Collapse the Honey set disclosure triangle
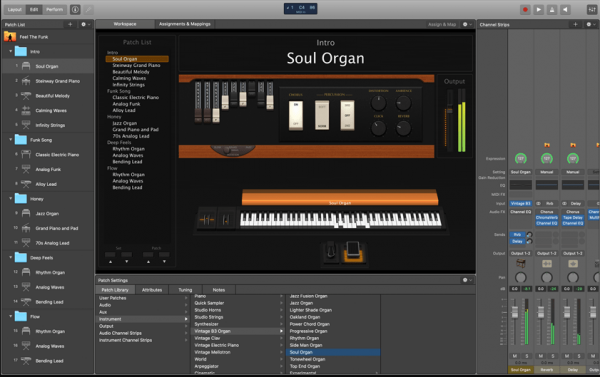 (10, 198)
